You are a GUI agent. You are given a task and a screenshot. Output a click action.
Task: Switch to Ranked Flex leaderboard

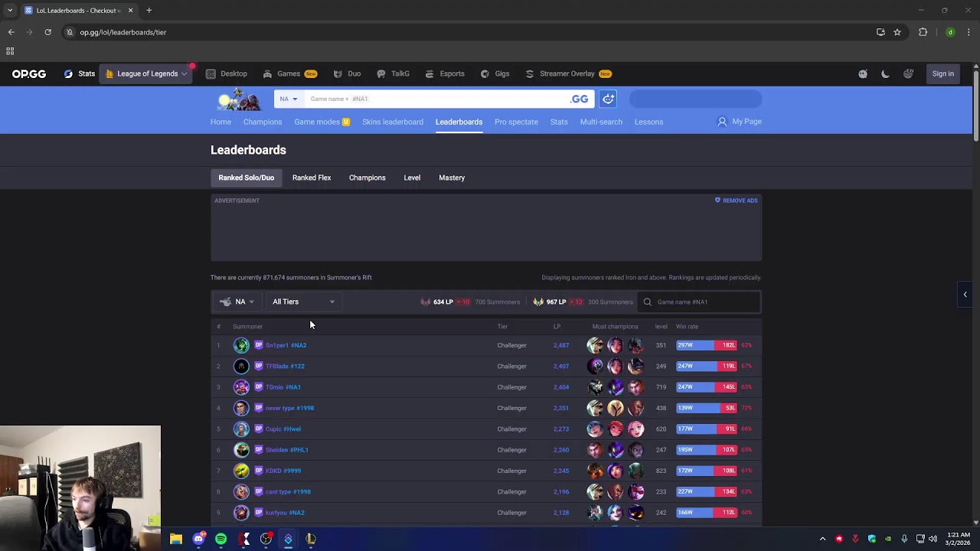[x=312, y=178]
